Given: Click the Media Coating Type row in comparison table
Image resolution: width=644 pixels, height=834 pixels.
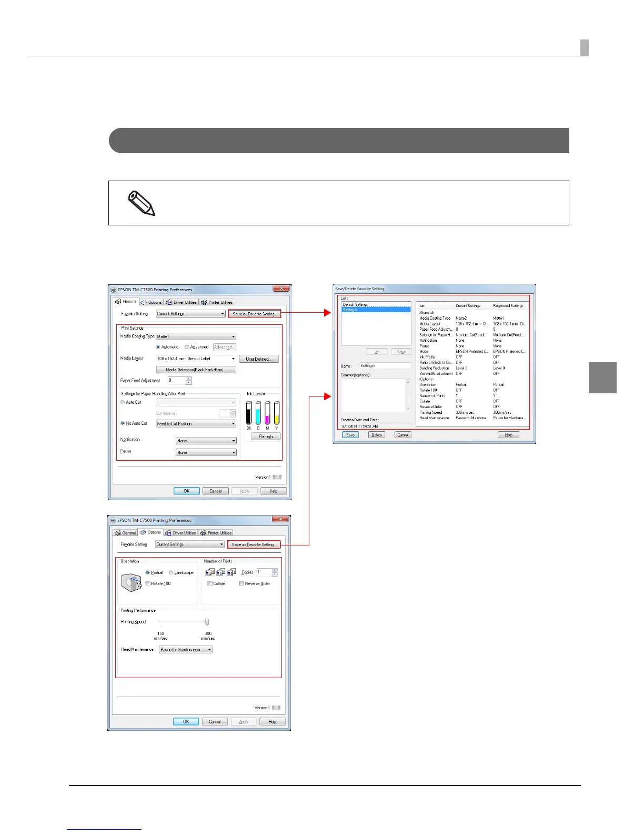Looking at the screenshot, I should 472,318.
